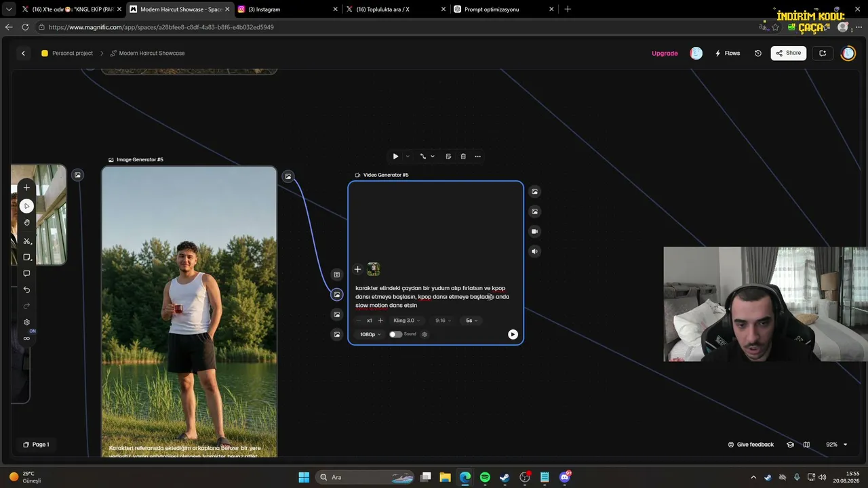Switch to the KNGL EKİP X tab

(71, 9)
